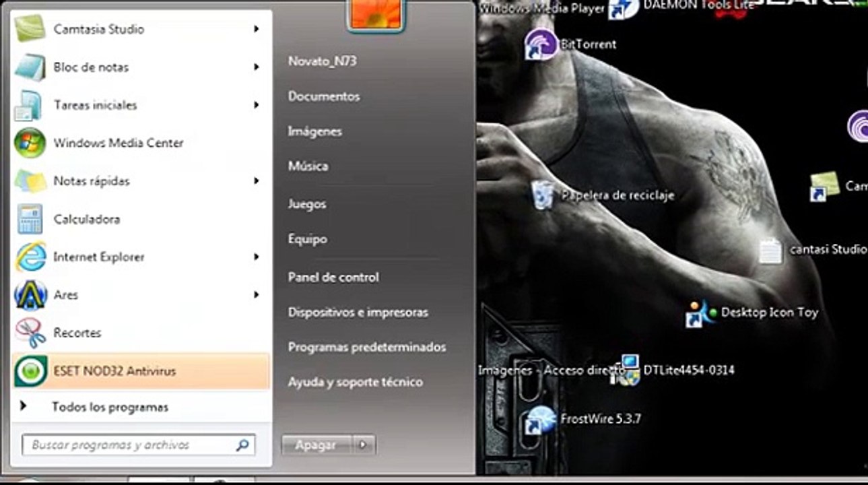
Task: Click search magnifier icon in Start menu
Action: pyautogui.click(x=242, y=445)
